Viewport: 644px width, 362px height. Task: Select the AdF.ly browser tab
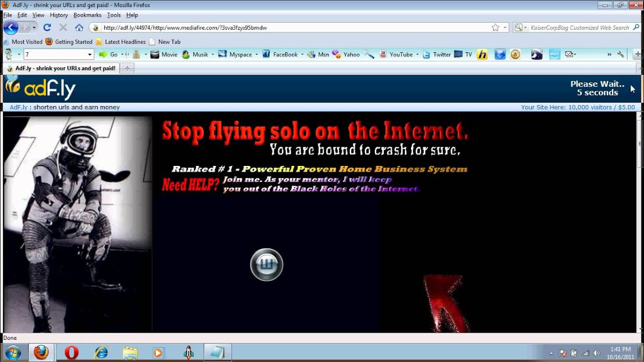(60, 68)
